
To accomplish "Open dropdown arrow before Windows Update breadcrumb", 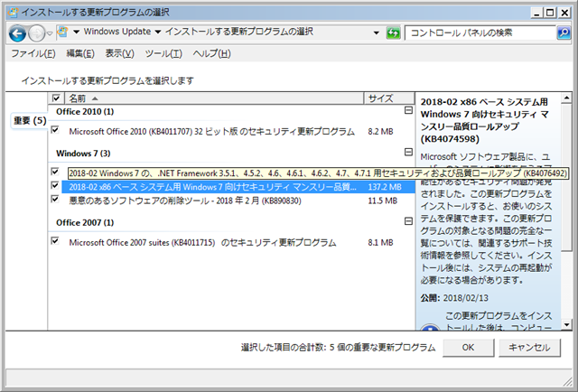I will (x=76, y=33).
